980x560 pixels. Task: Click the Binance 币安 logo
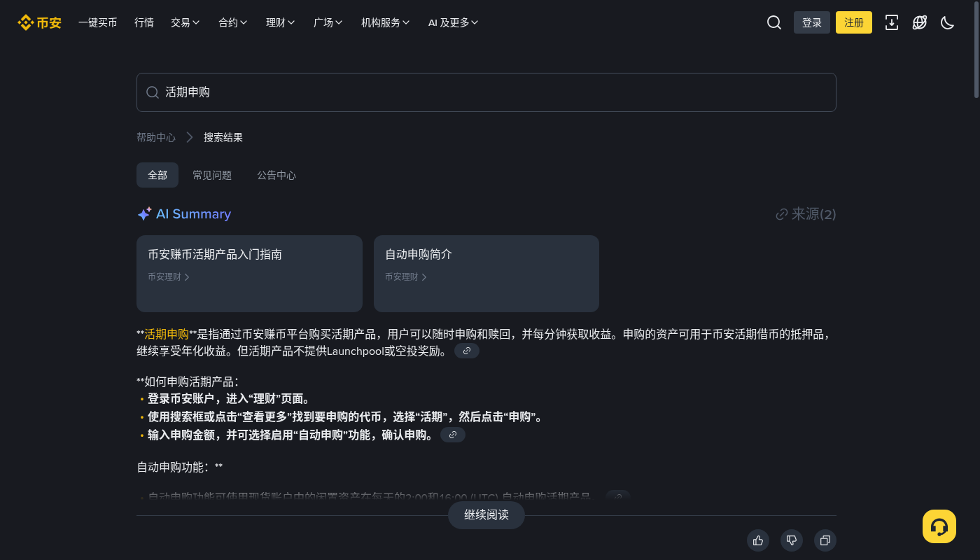[x=39, y=22]
